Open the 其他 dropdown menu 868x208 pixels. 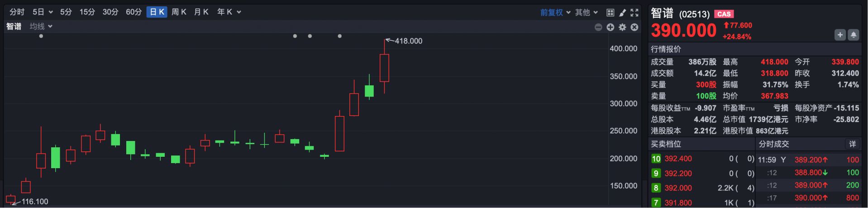[587, 12]
